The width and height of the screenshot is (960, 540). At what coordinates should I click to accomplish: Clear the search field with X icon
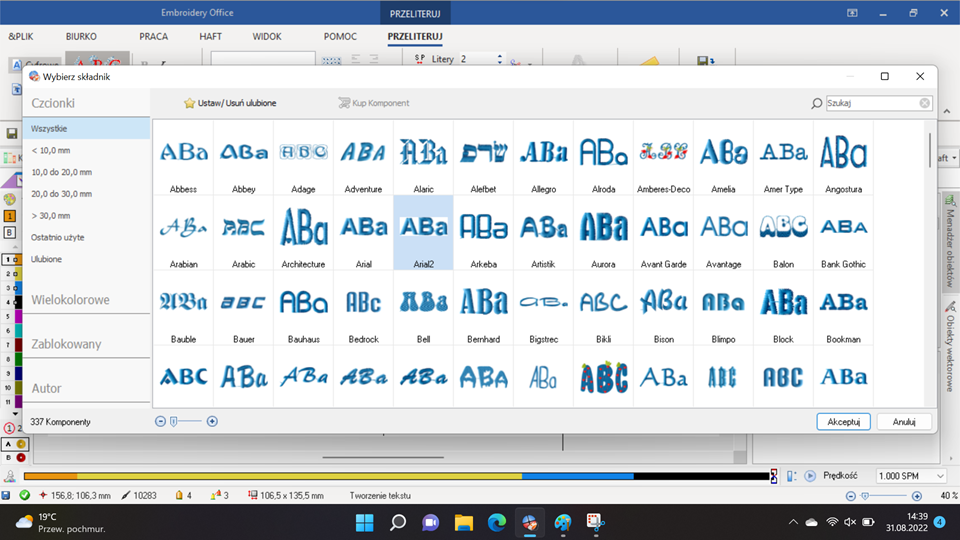point(925,103)
